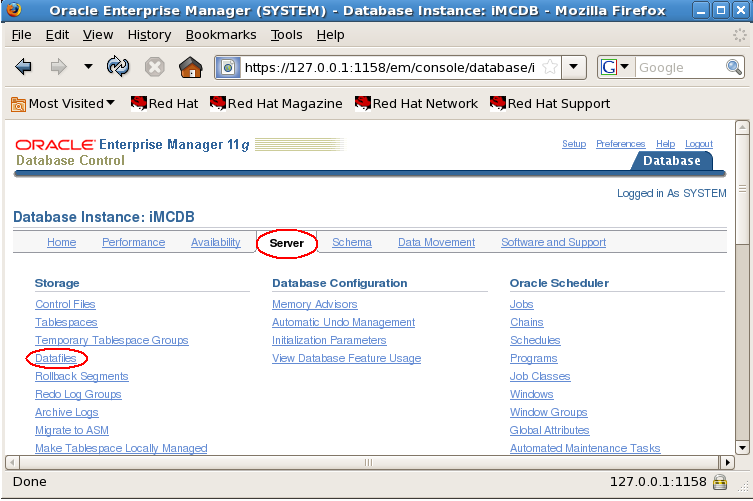Log out via the Logout link

[x=699, y=144]
